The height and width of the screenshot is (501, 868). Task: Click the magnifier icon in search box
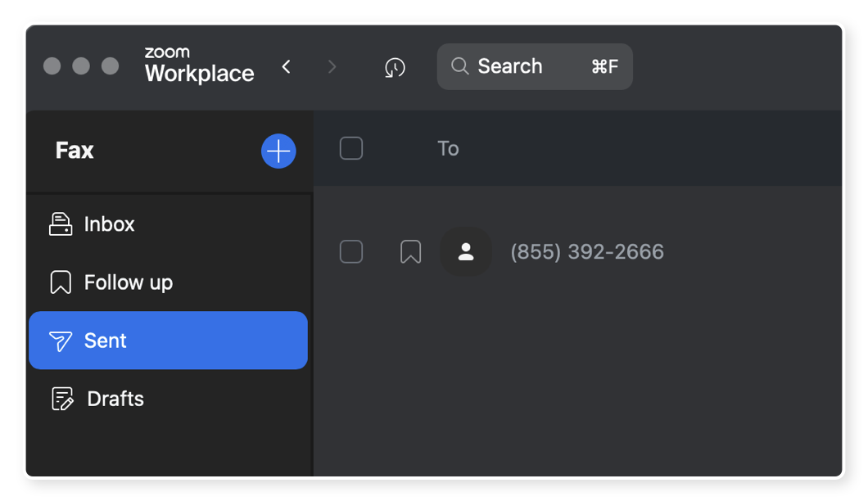tap(459, 66)
